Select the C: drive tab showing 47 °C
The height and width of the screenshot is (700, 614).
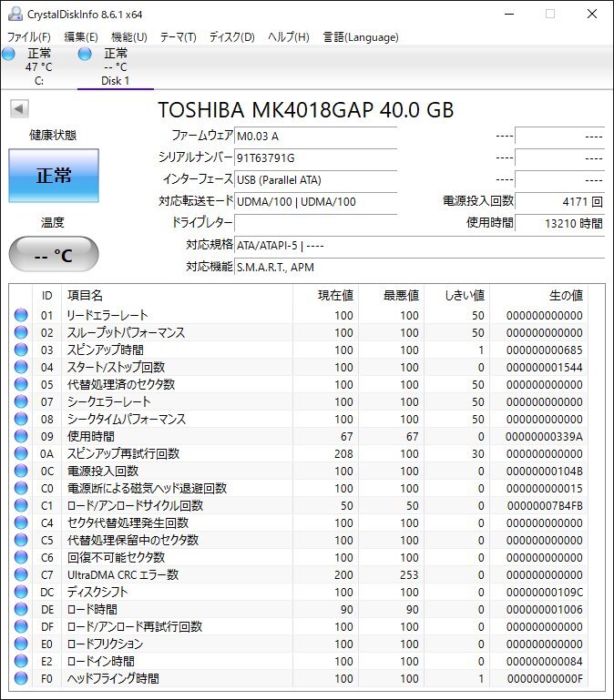pos(39,67)
